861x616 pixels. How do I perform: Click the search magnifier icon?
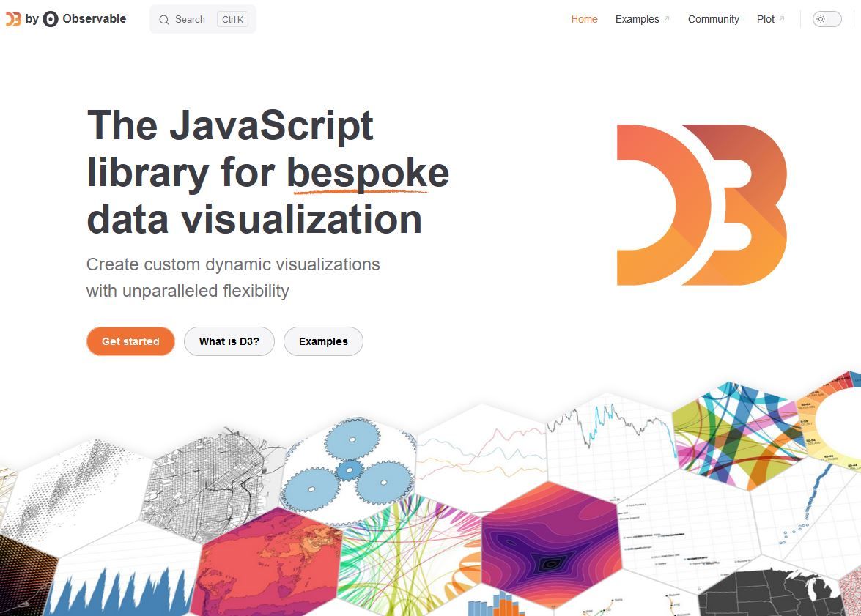[x=163, y=20]
